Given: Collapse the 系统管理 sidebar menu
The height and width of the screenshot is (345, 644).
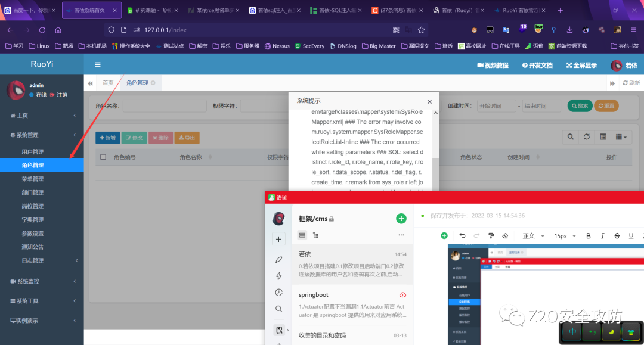Looking at the screenshot, I should click(42, 135).
